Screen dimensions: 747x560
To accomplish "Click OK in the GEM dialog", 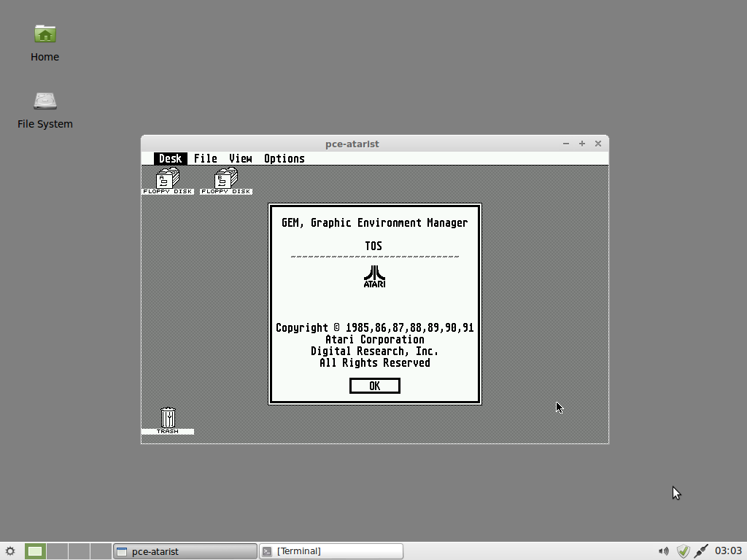I will coord(375,386).
